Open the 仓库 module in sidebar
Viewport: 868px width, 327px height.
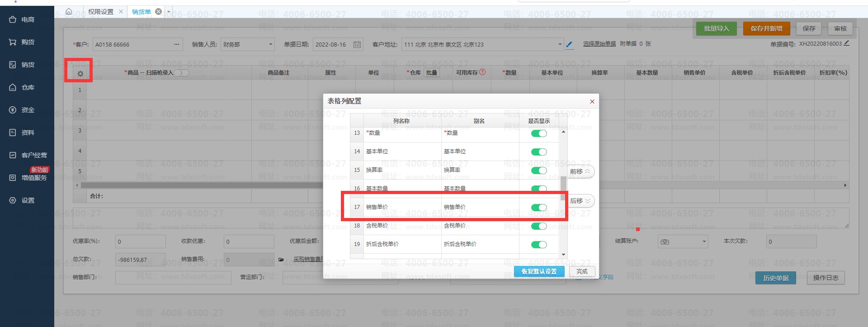[28, 87]
